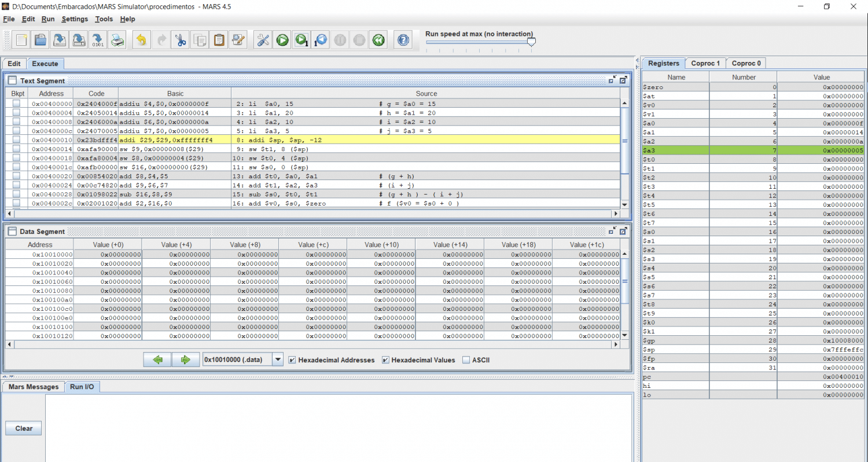Select the Registers tab

664,63
